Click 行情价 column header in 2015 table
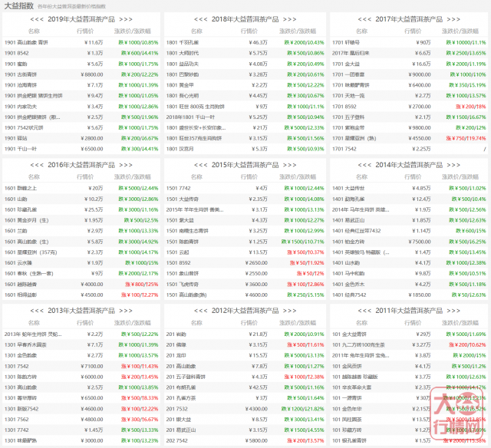The height and width of the screenshot is (448, 491). [x=249, y=177]
